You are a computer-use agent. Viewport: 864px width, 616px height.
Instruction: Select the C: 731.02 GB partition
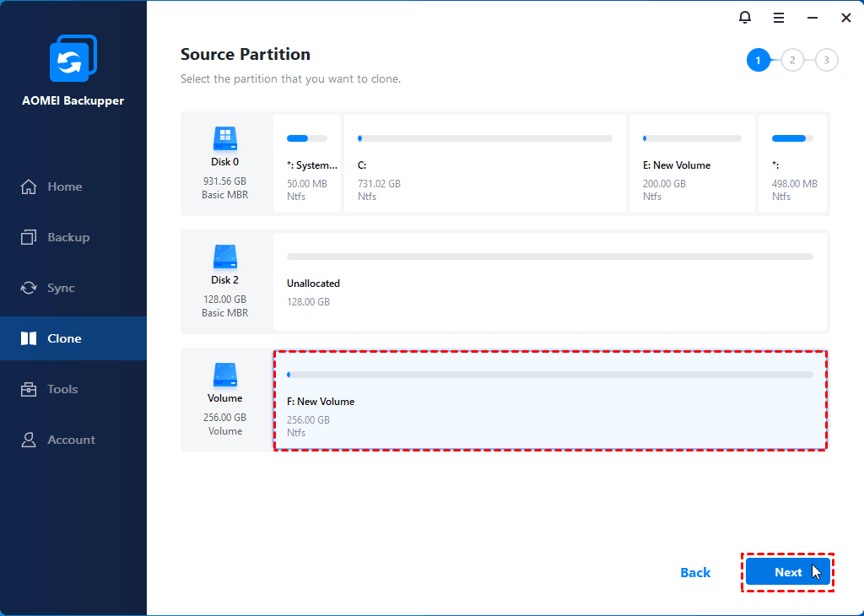[484, 164]
